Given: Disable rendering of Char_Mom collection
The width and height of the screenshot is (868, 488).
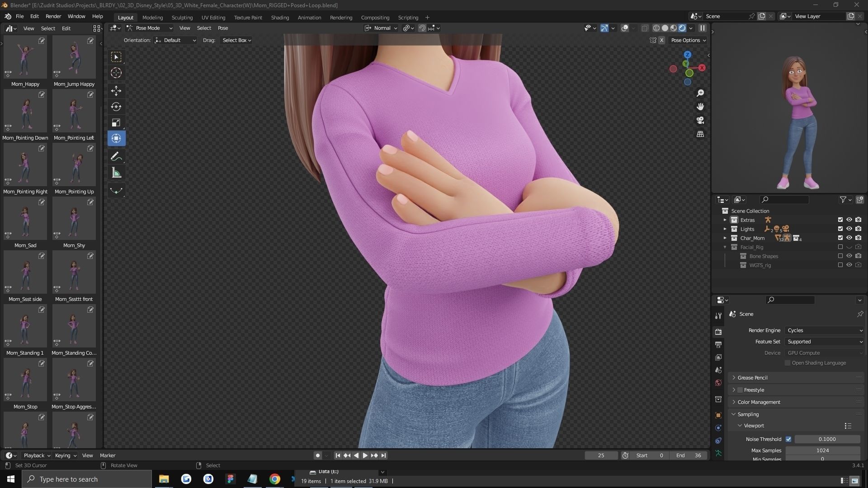Looking at the screenshot, I should pos(858,238).
